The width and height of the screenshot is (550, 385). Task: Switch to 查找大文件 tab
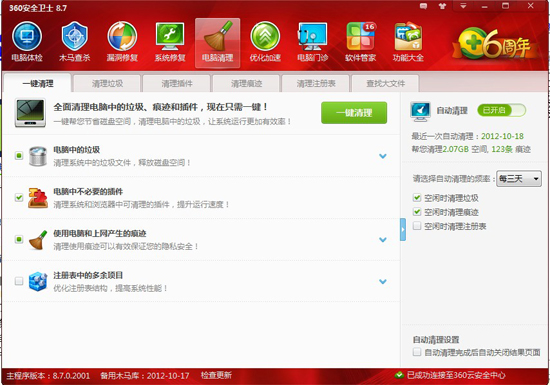pos(385,83)
